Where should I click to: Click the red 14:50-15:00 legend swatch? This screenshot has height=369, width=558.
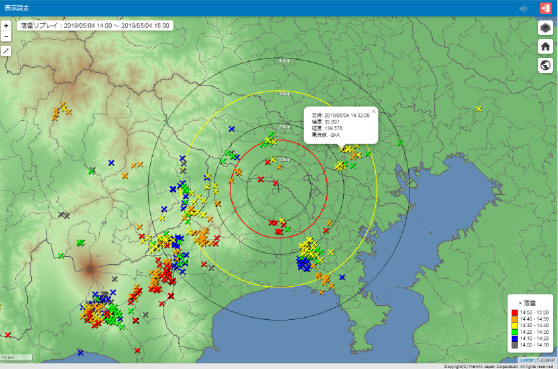tap(515, 312)
